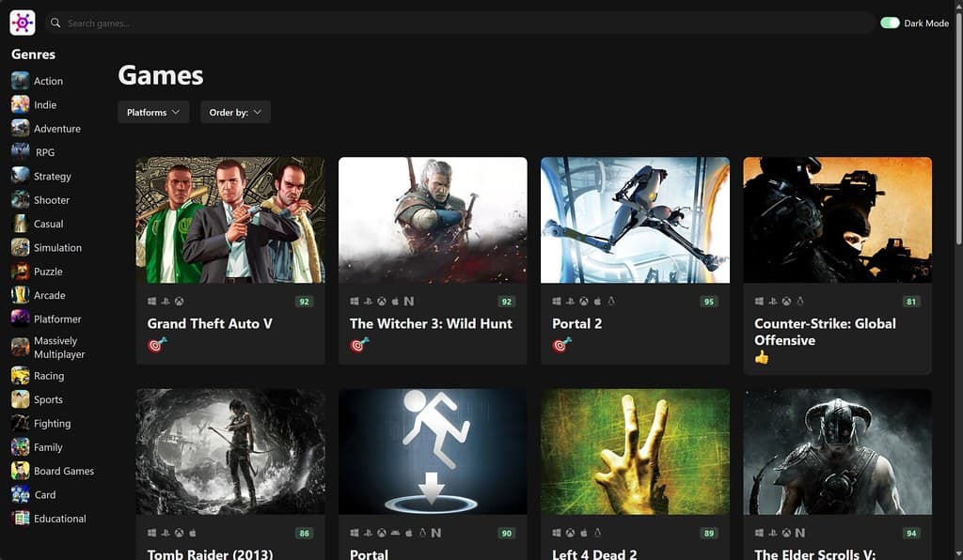Image resolution: width=963 pixels, height=560 pixels.
Task: Open the Order by dropdown
Action: coord(235,111)
